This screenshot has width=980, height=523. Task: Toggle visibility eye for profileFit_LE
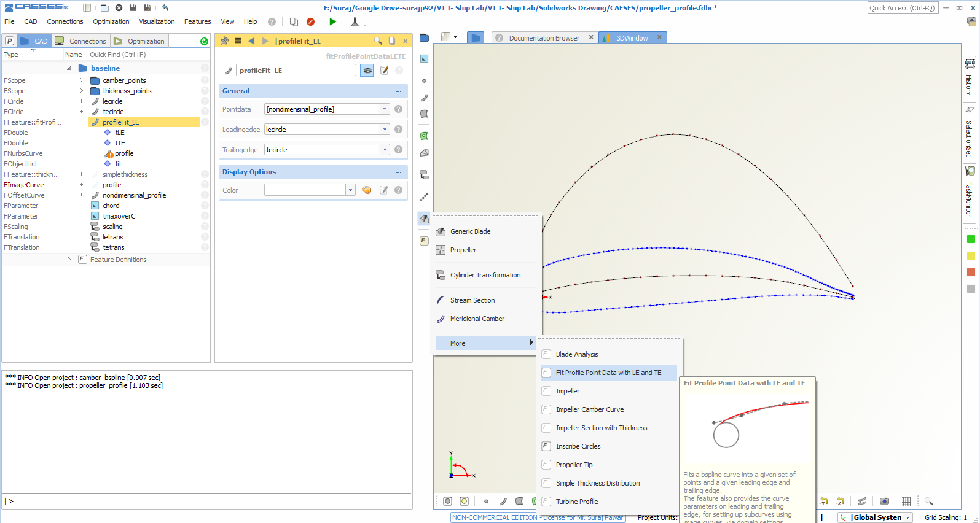[x=367, y=71]
